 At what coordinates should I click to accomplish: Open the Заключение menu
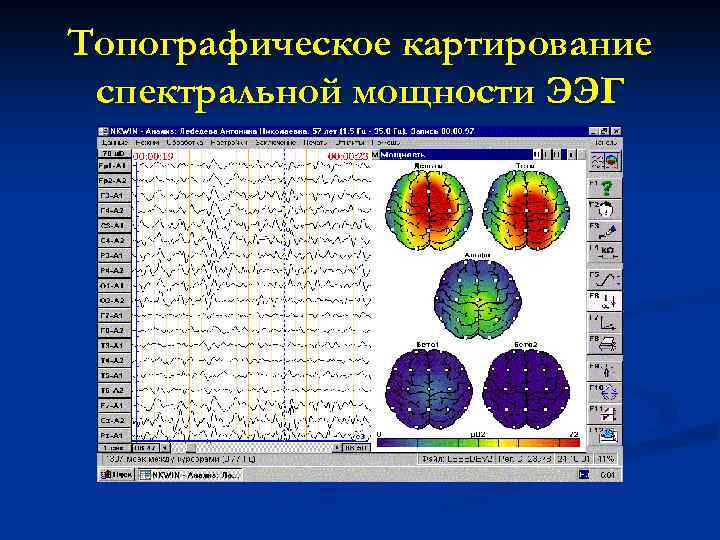pyautogui.click(x=275, y=143)
